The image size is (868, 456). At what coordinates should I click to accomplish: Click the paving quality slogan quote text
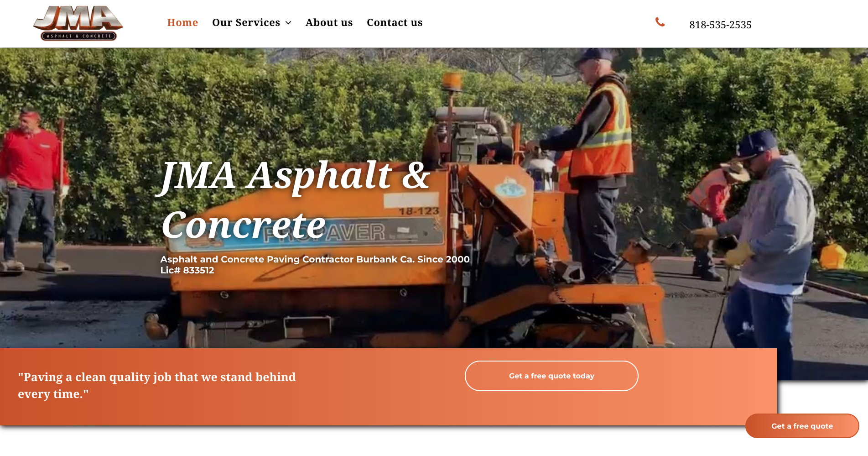157,385
